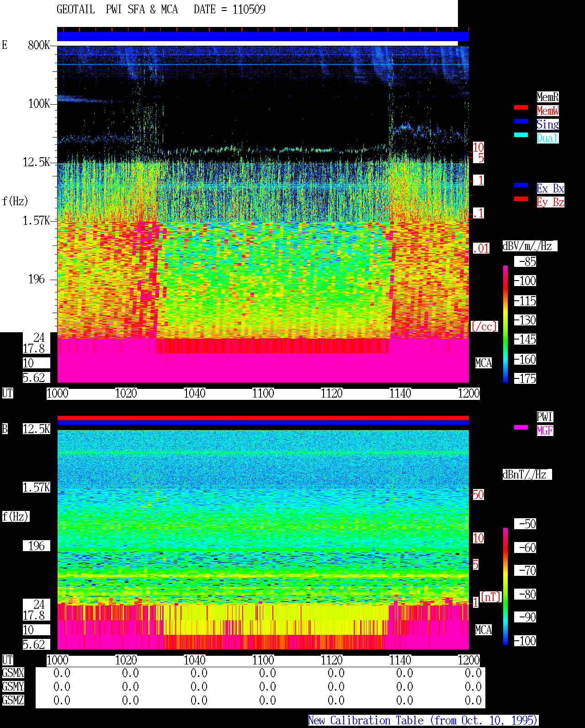The width and height of the screenshot is (585, 728).
Task: Click the magnetic field color scale bar
Action: [505, 586]
